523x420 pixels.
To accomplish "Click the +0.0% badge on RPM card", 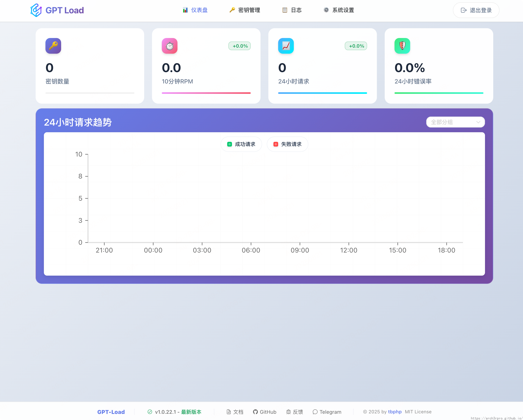I will coord(240,46).
